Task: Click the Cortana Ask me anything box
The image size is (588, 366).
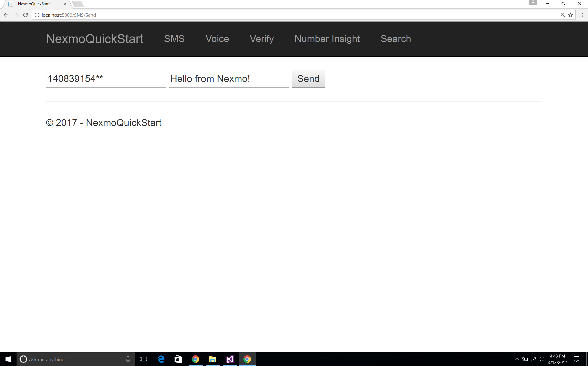Action: [76, 359]
